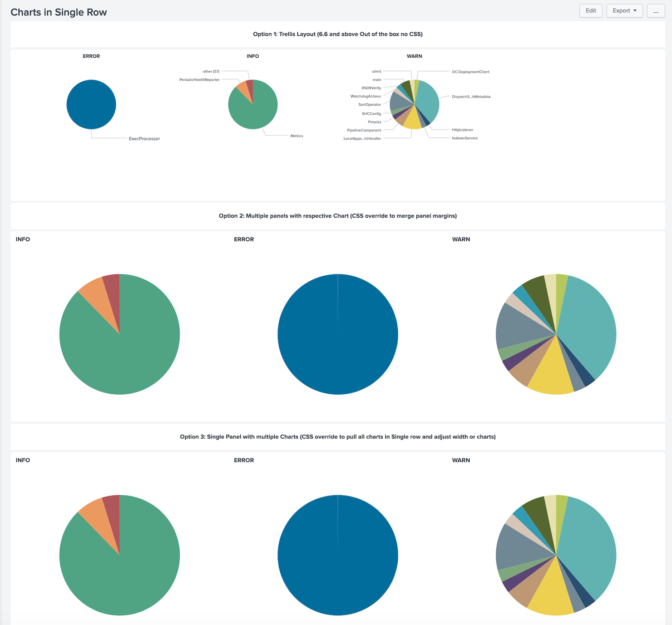The height and width of the screenshot is (625, 672).
Task: Select the SortOperator label on the WARN chart
Action: point(370,104)
